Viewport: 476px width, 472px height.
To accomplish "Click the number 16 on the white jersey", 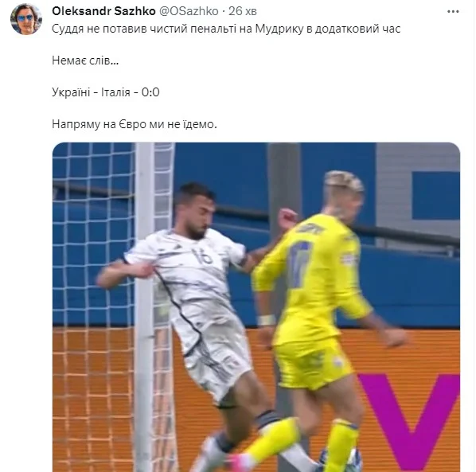I will pyautogui.click(x=202, y=256).
